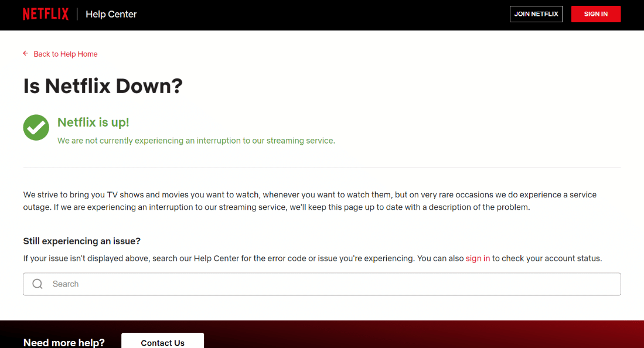Viewport: 644px width, 348px height.
Task: Click the back arrow icon
Action: point(25,53)
